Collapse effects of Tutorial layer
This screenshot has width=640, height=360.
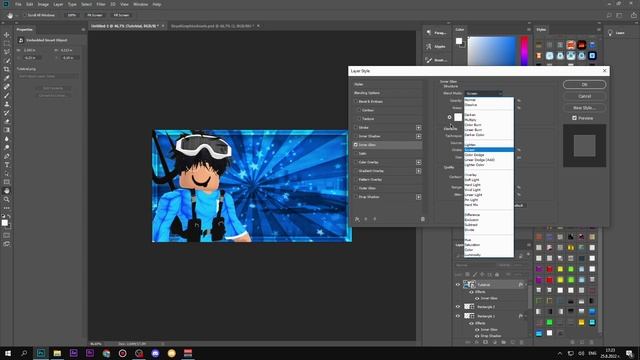coord(526,284)
